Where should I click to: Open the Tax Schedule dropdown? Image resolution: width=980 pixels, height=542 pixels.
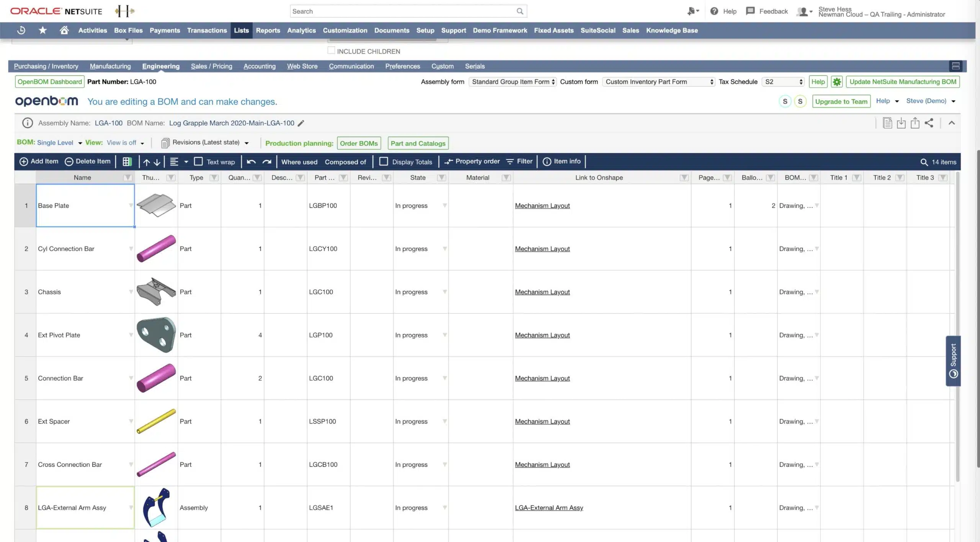782,82
